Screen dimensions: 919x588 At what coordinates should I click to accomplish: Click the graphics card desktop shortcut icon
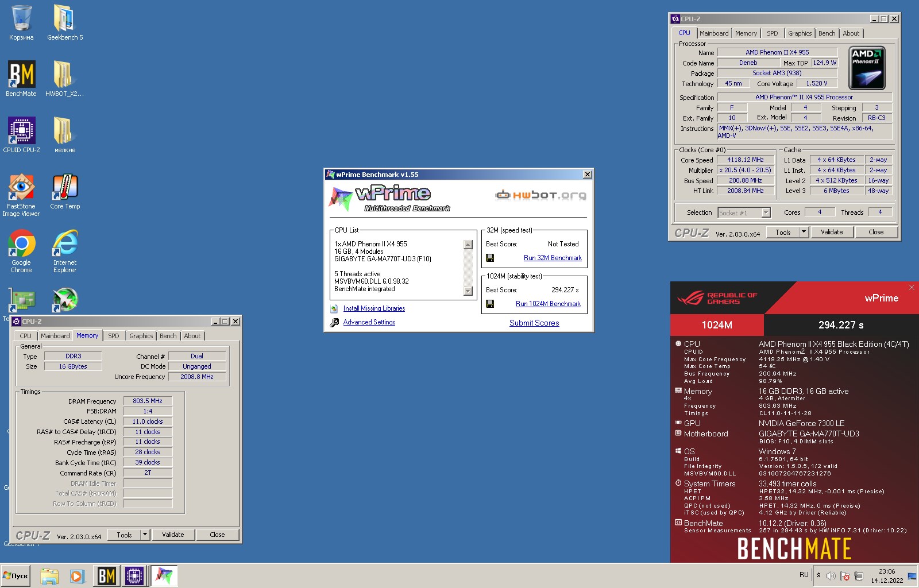(21, 300)
